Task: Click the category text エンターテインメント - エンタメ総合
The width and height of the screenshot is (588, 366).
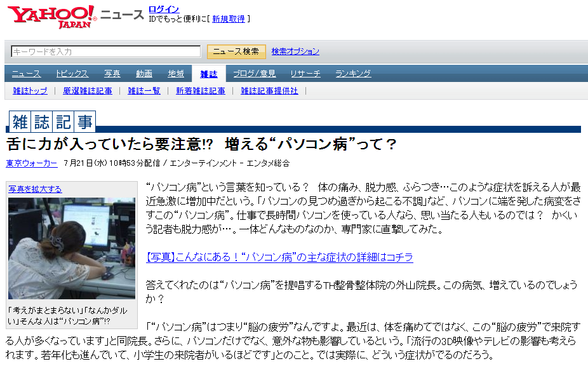Action: point(229,163)
